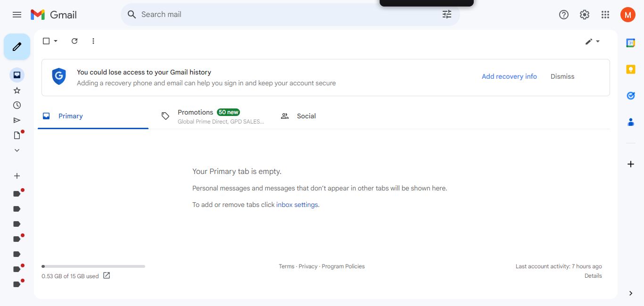Expand More labels chevron in sidebar
The image size is (644, 306).
(17, 150)
